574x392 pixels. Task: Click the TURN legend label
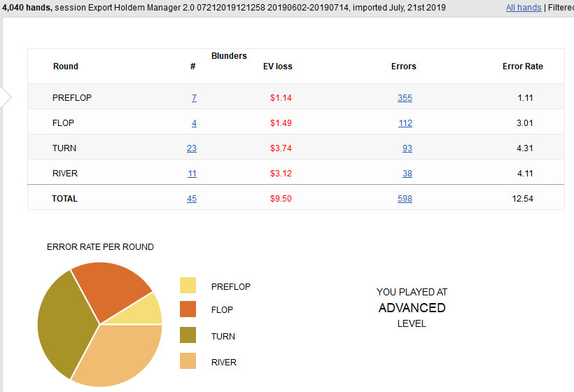tap(223, 337)
